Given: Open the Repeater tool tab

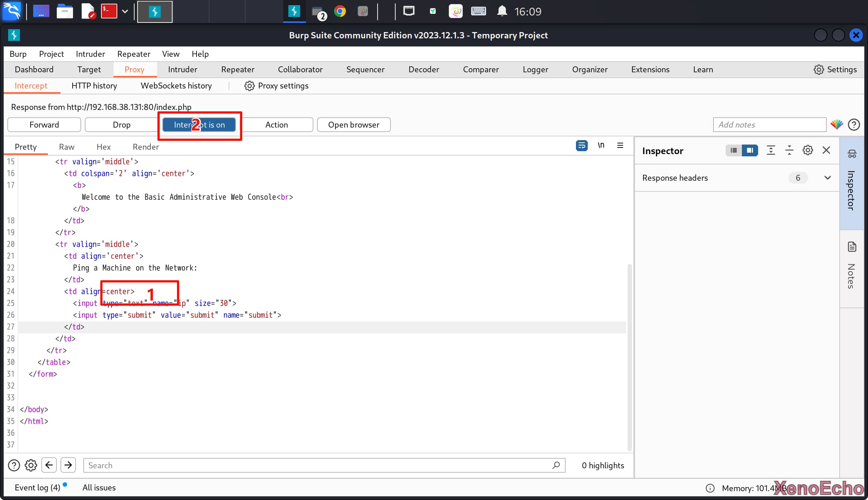Looking at the screenshot, I should coord(237,69).
